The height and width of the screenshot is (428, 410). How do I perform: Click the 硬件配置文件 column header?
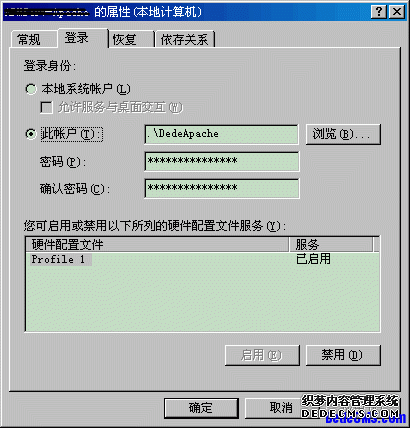157,245
